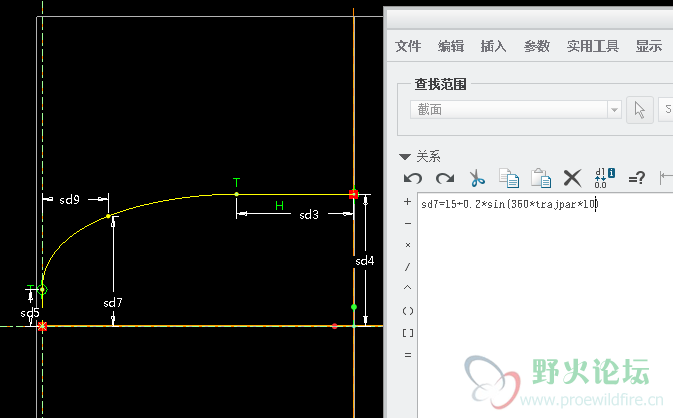Screen dimensions: 673x418
Task: Collapse the 关系 section triangle
Action: [405, 157]
